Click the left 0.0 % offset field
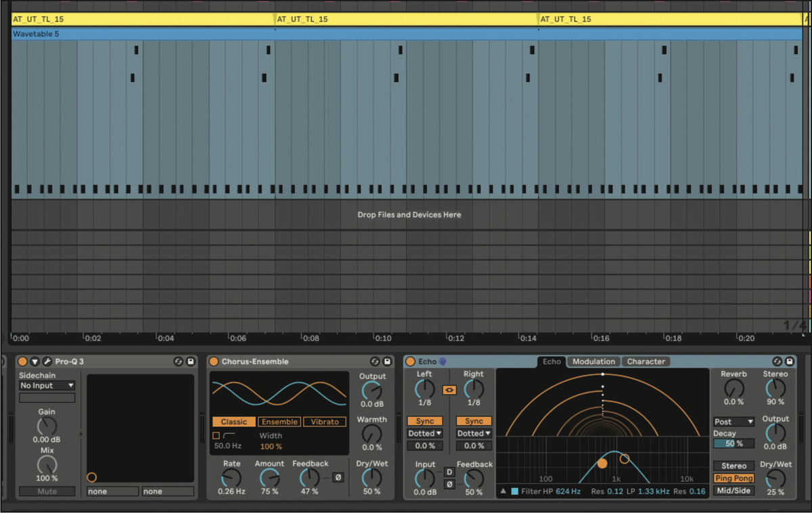Image resolution: width=812 pixels, height=513 pixels. tap(425, 446)
